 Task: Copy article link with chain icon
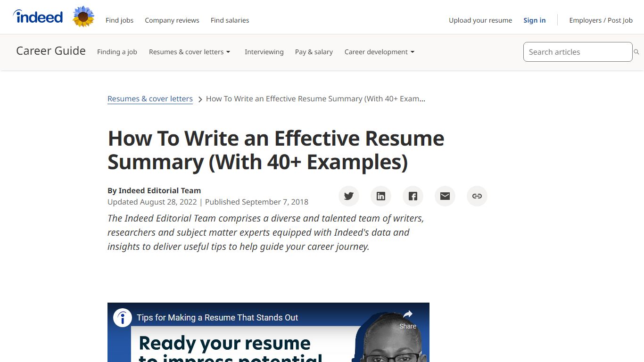[x=477, y=196]
